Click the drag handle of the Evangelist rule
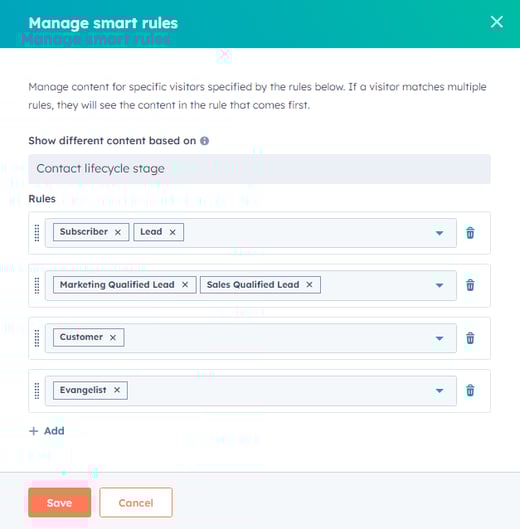The image size is (520, 529). click(x=37, y=391)
